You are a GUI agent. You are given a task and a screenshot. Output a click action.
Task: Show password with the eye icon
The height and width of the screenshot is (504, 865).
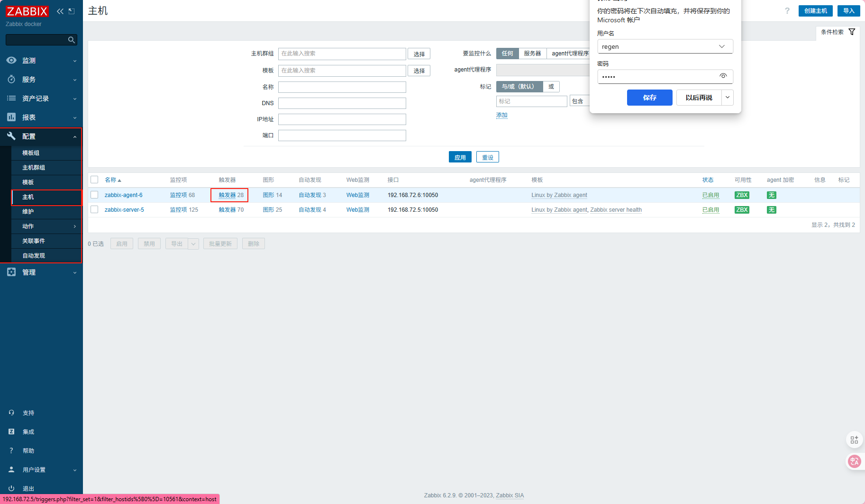(x=723, y=76)
